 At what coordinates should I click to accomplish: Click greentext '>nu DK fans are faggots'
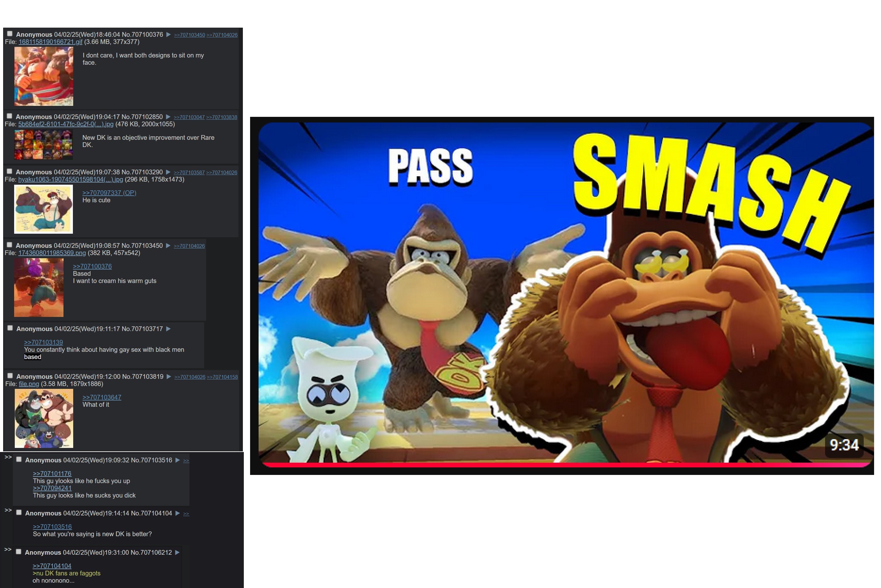click(x=66, y=573)
